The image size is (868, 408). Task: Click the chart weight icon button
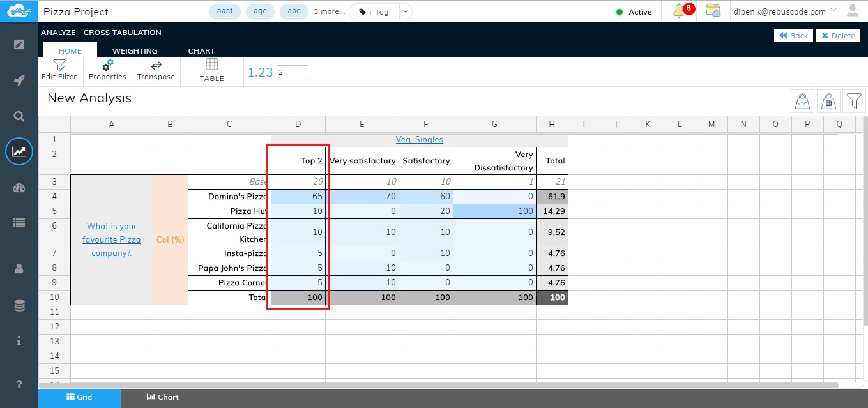pyautogui.click(x=802, y=101)
